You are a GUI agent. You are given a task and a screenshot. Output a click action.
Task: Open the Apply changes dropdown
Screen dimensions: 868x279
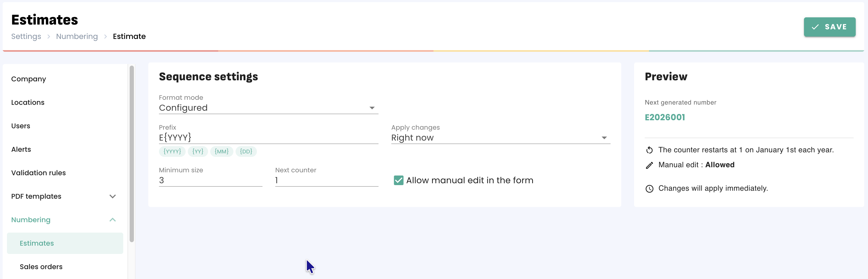[x=501, y=138]
